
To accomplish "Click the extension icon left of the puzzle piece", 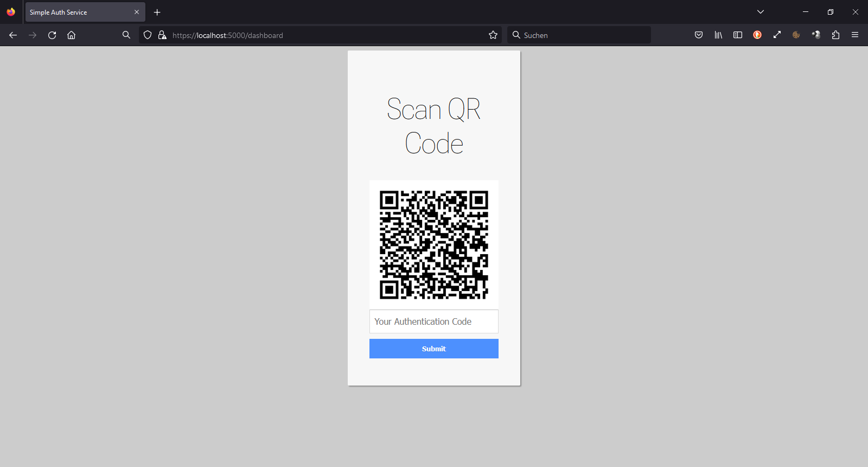I will point(816,35).
